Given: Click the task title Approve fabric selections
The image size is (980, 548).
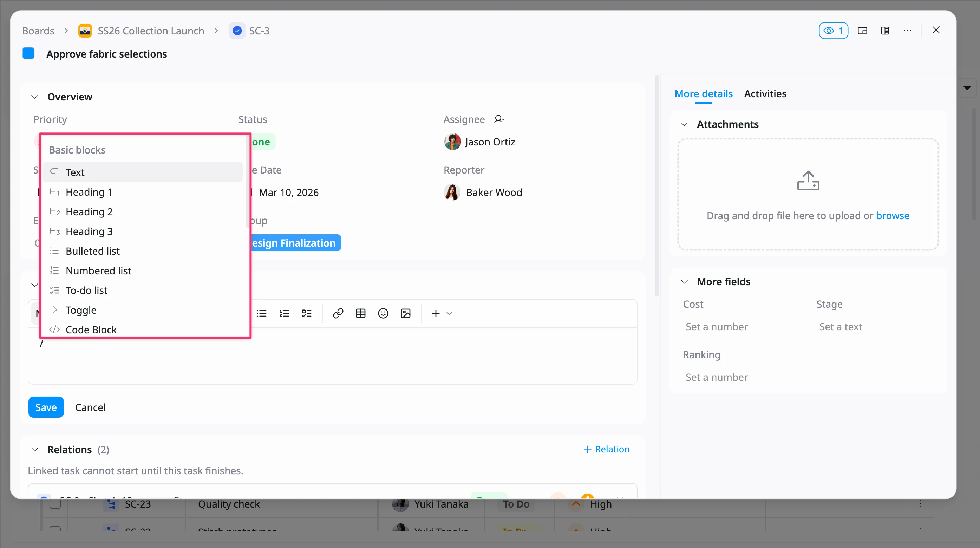Looking at the screenshot, I should point(106,54).
